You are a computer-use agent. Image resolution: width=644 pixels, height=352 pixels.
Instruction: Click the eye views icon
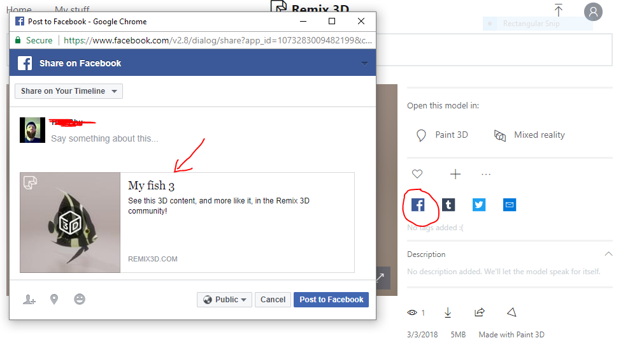412,312
